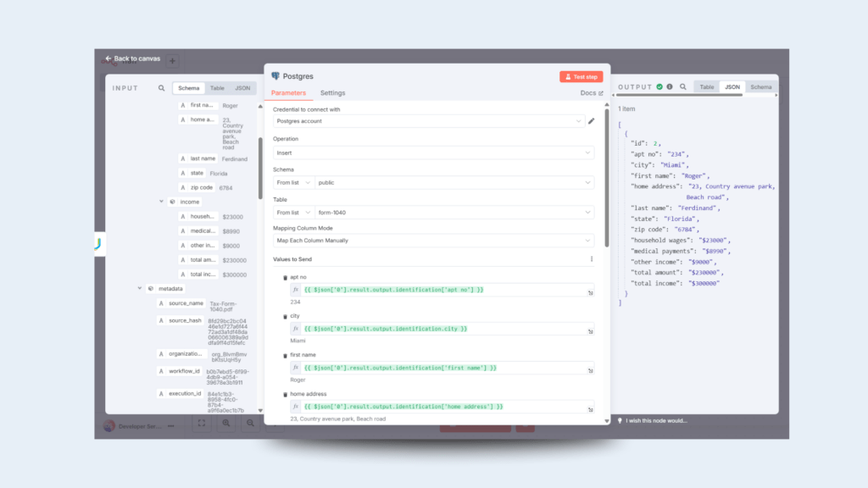Edit the Postgres account credential with pencil icon
Image resolution: width=868 pixels, height=488 pixels.
[x=592, y=121]
